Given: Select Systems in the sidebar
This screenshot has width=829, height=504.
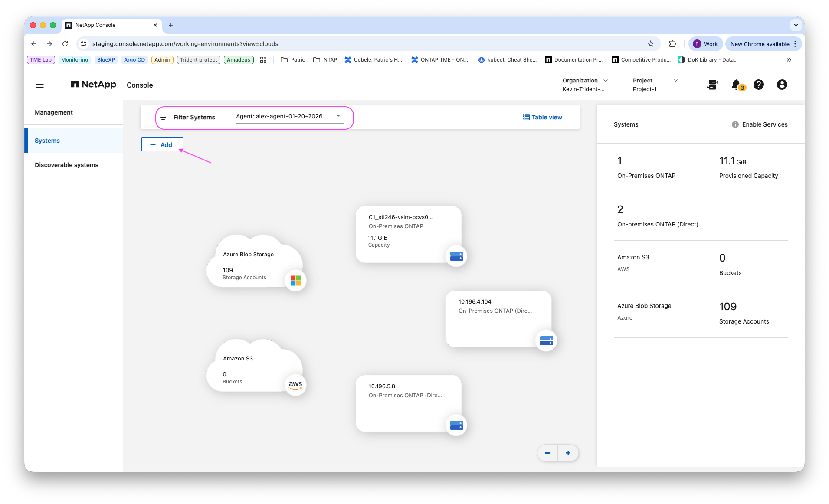Looking at the screenshot, I should pos(74,141).
